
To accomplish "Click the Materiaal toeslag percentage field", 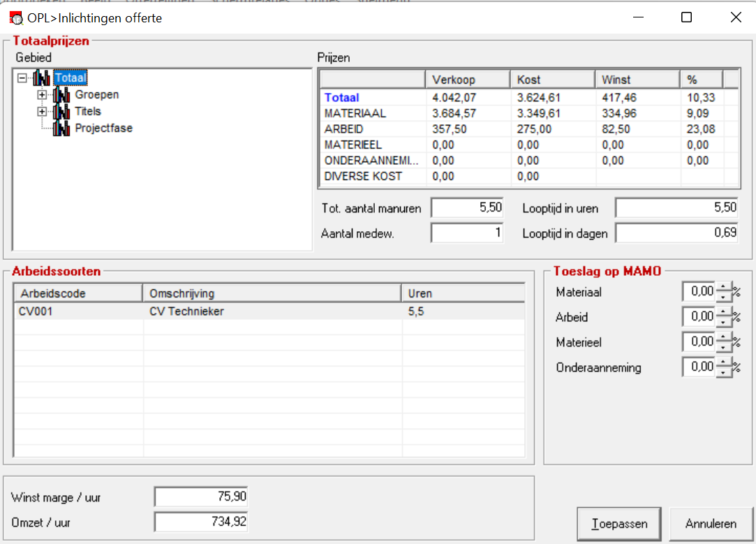I will [699, 291].
